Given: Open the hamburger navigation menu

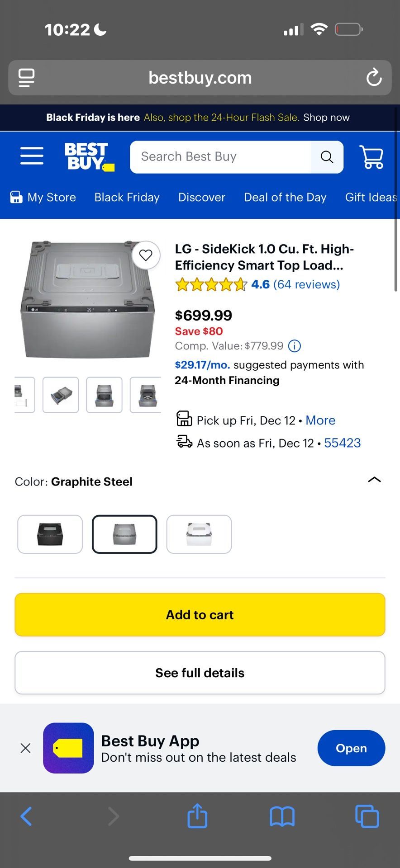Looking at the screenshot, I should (x=32, y=156).
